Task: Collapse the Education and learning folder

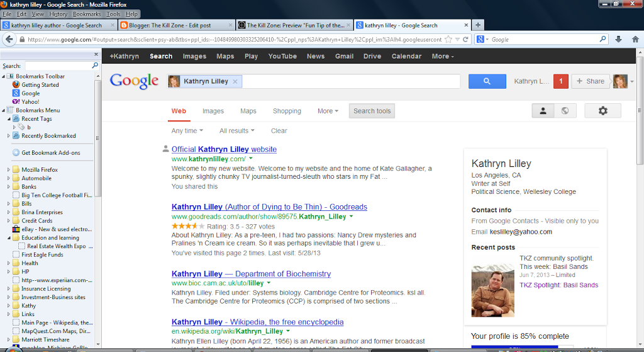Action: click(x=9, y=237)
